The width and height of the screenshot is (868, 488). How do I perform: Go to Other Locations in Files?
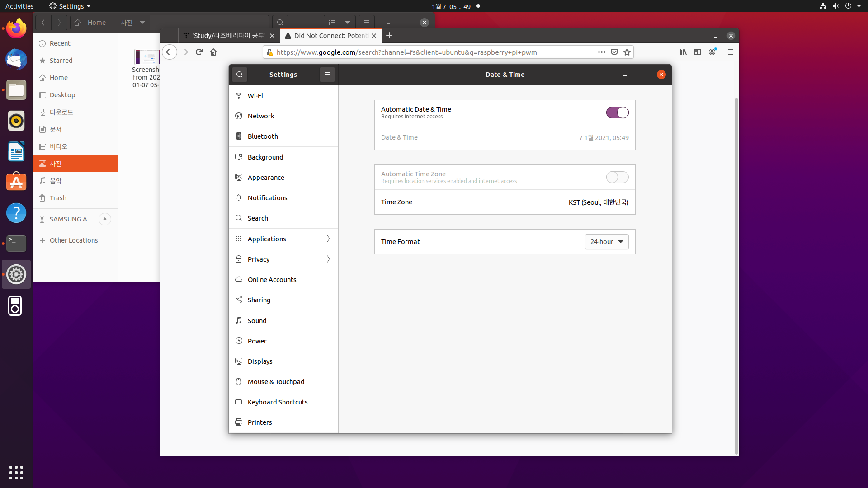(x=74, y=240)
